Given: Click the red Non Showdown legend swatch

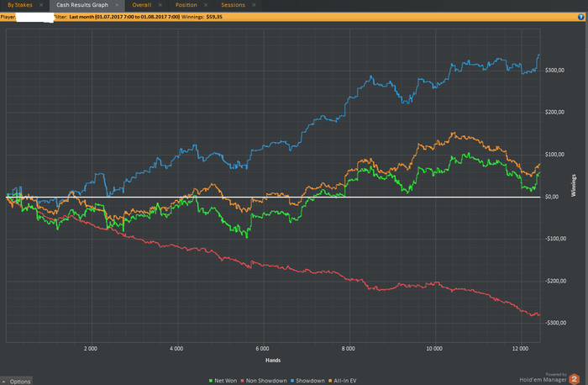Looking at the screenshot, I should [x=242, y=381].
